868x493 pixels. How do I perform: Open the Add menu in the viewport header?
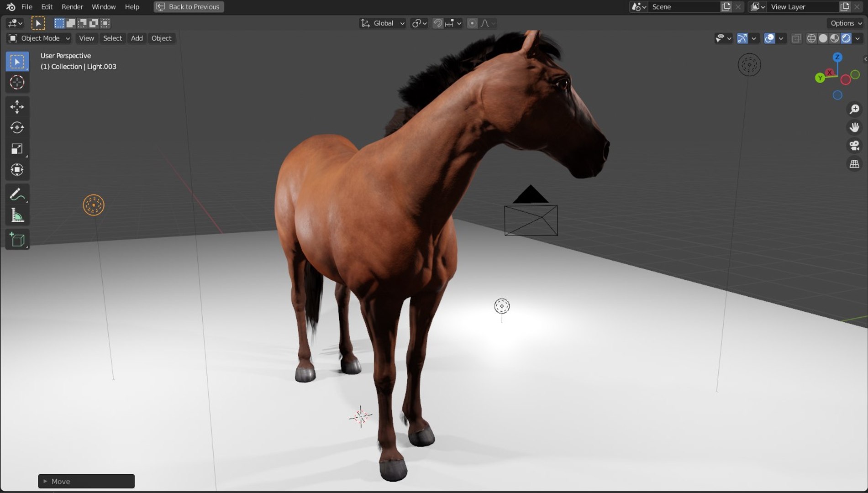(x=137, y=38)
